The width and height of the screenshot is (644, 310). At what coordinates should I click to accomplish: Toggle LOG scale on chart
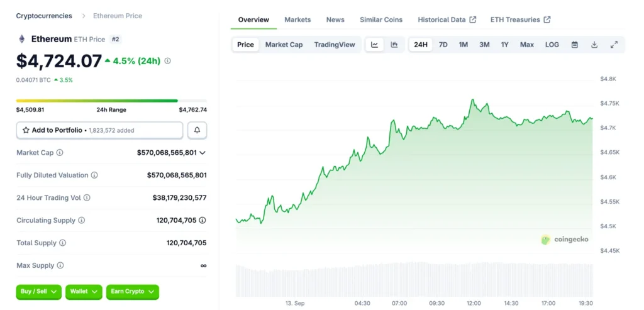tap(552, 45)
